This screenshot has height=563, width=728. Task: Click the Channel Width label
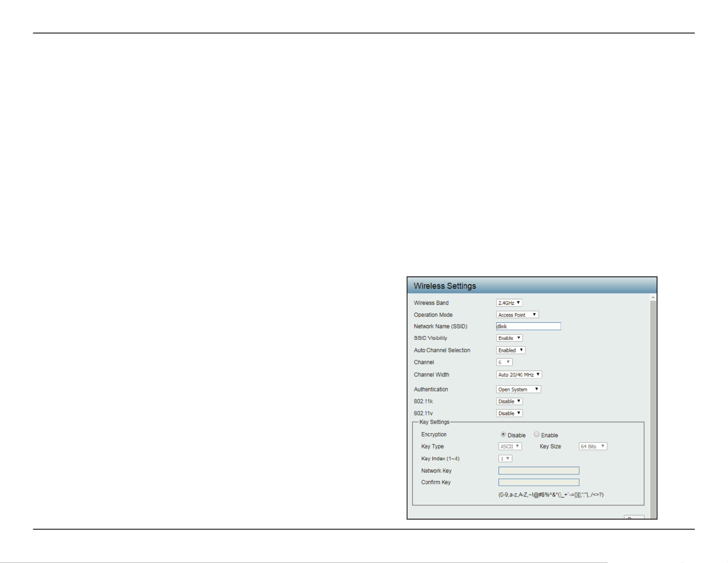pyautogui.click(x=431, y=374)
